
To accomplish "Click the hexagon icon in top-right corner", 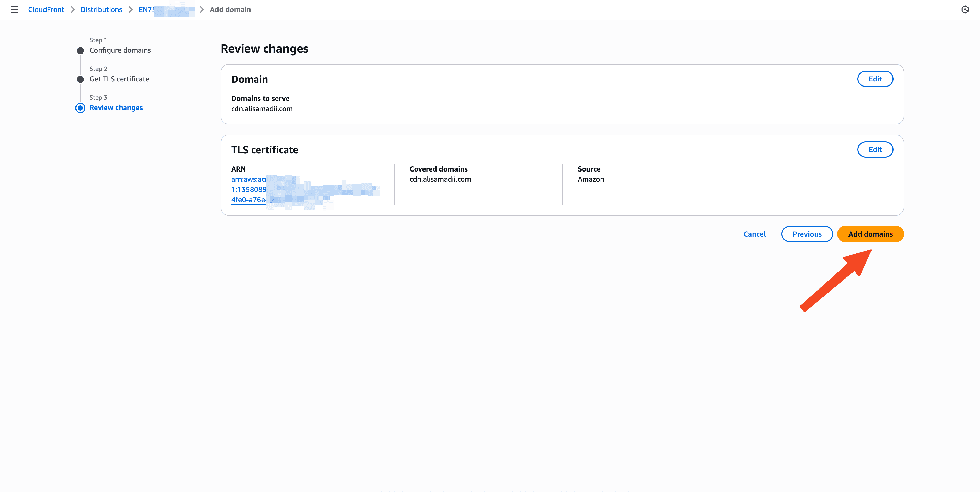I will tap(965, 9).
